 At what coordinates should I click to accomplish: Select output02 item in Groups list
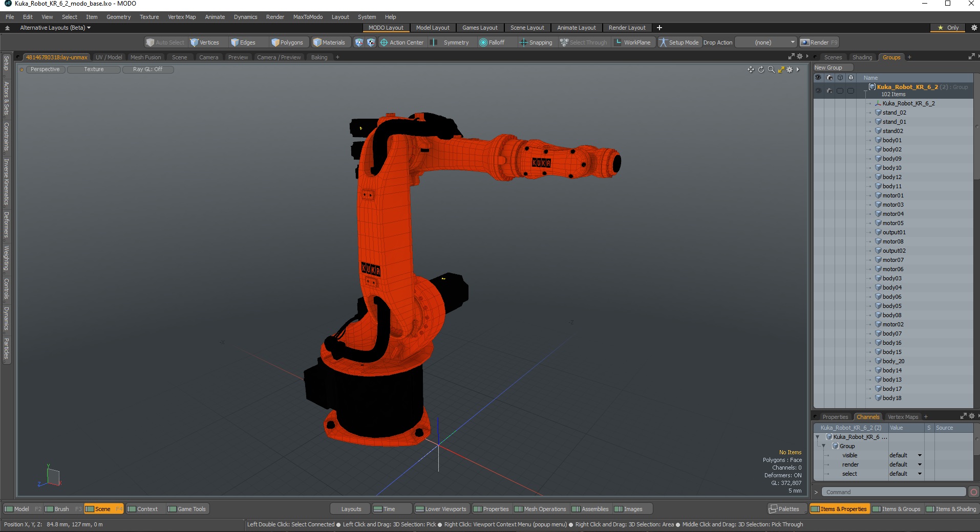(894, 251)
